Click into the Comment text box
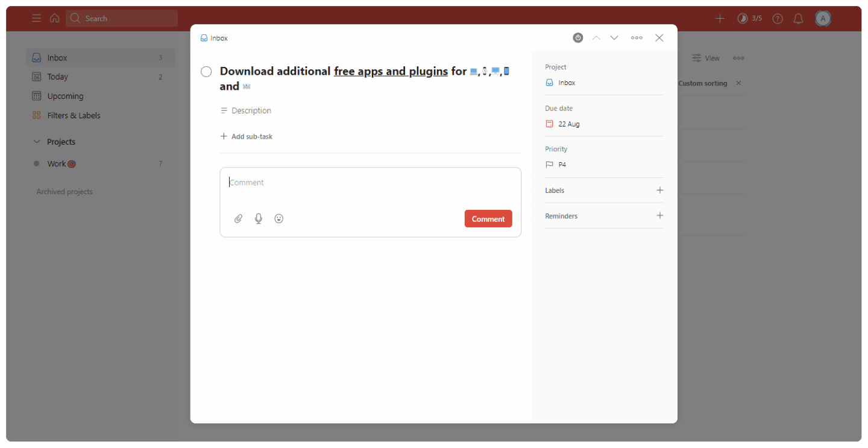The image size is (868, 448). point(370,183)
